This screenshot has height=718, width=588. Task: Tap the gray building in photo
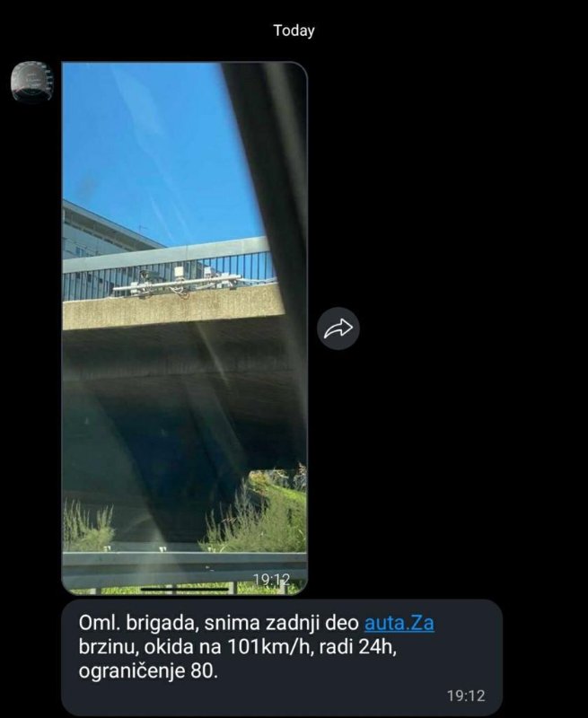pyautogui.click(x=105, y=236)
